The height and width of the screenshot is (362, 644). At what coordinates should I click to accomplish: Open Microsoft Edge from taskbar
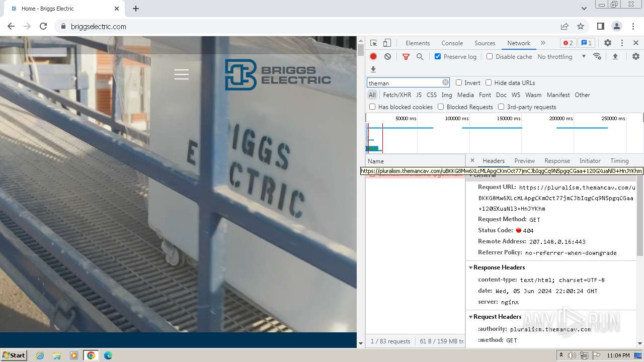108,355
